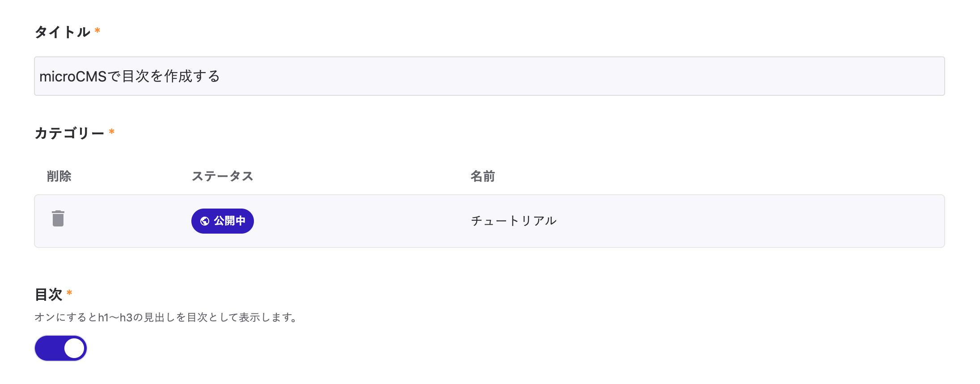Screen dimensions: 980x384
Task: Click the タイトル field label
Action: [63, 32]
